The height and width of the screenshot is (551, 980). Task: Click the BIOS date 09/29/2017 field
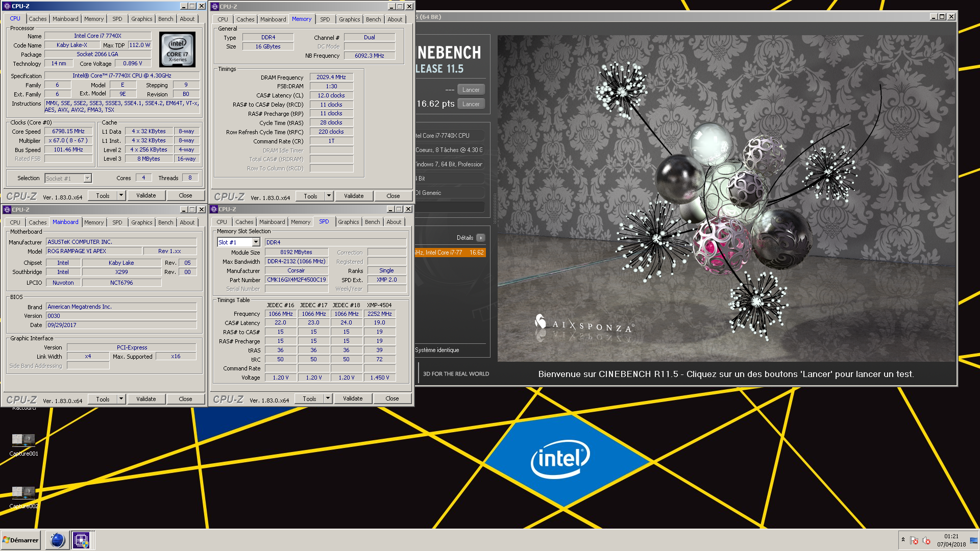tap(121, 325)
